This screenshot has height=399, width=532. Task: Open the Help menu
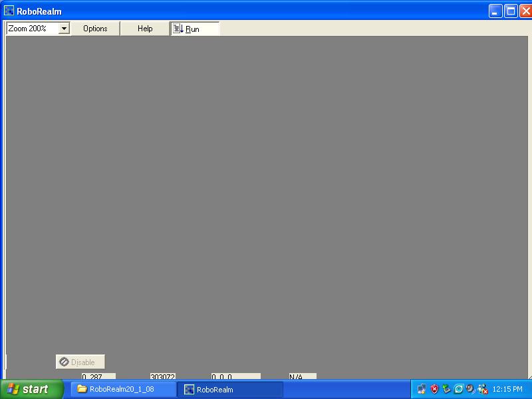click(145, 29)
